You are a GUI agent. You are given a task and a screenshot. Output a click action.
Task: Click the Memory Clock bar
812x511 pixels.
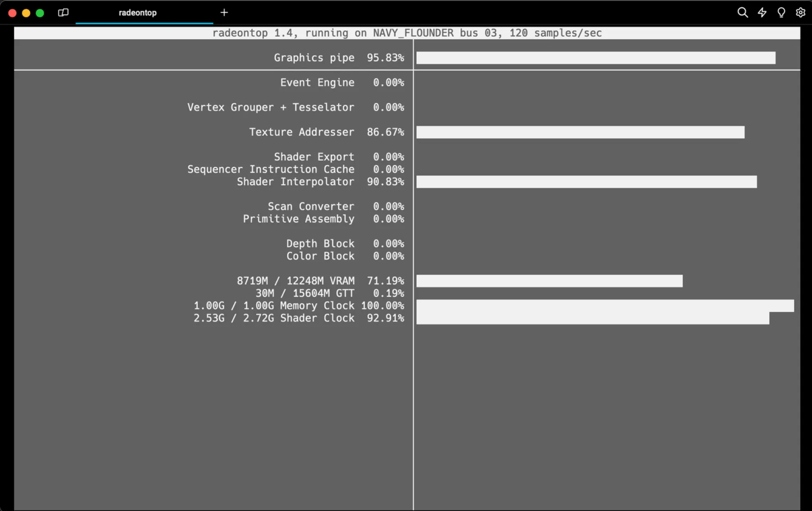pyautogui.click(x=605, y=306)
